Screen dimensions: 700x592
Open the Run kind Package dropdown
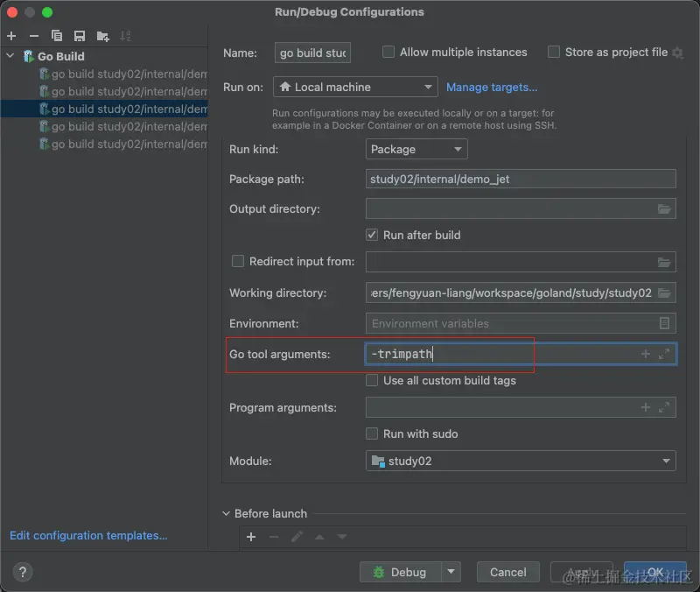pos(416,149)
